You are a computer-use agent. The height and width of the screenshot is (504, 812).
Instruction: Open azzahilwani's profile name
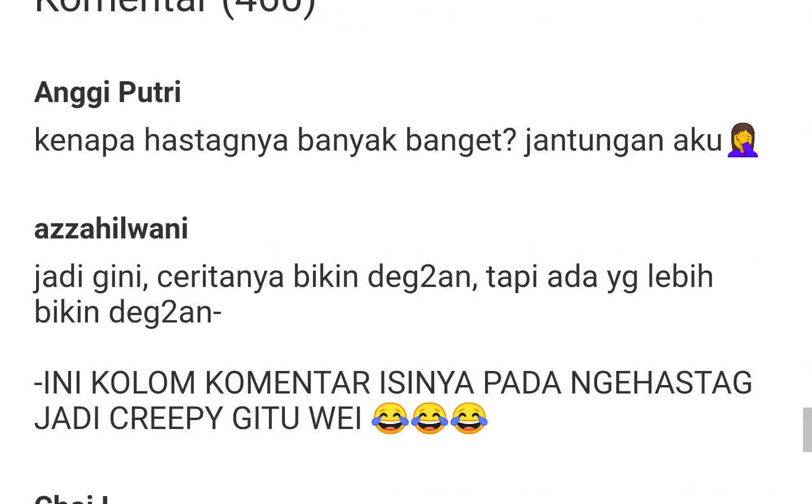click(111, 228)
